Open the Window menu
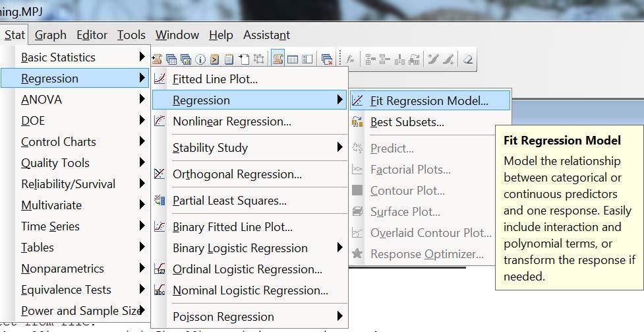 click(x=177, y=35)
